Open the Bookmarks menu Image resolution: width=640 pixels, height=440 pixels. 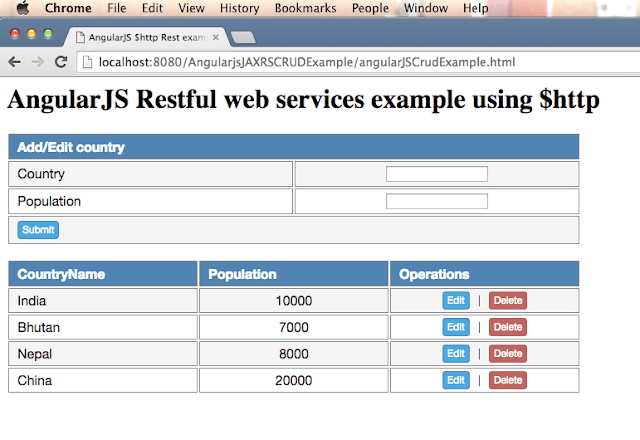point(305,8)
